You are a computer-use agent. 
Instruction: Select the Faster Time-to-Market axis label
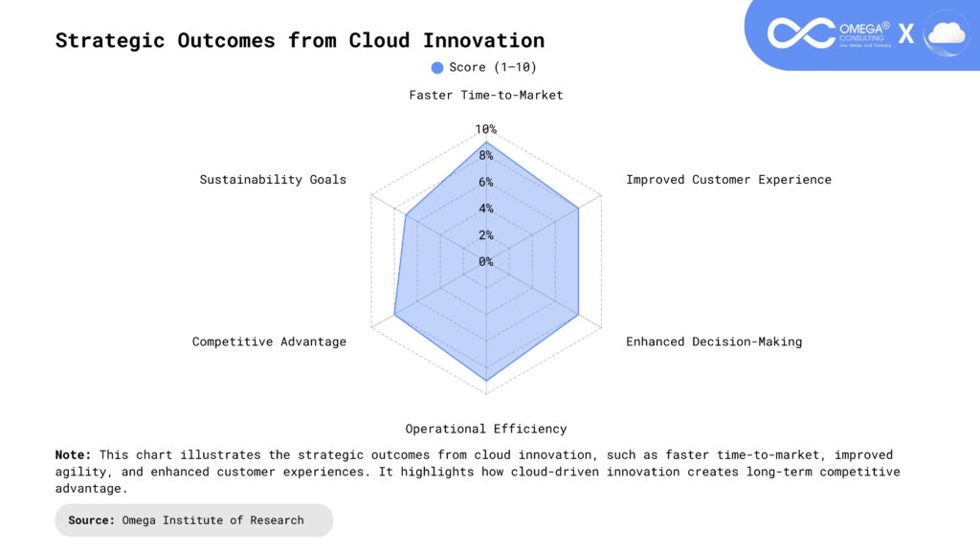[486, 95]
